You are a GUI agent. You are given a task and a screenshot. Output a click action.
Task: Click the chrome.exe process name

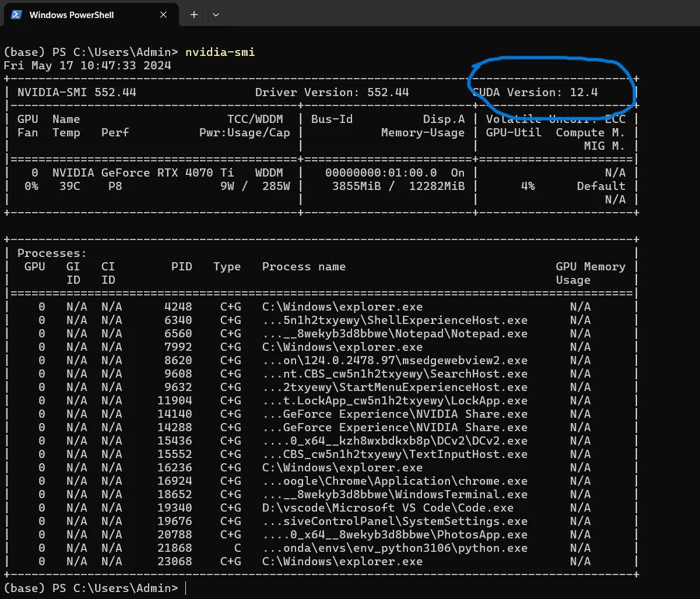point(395,481)
